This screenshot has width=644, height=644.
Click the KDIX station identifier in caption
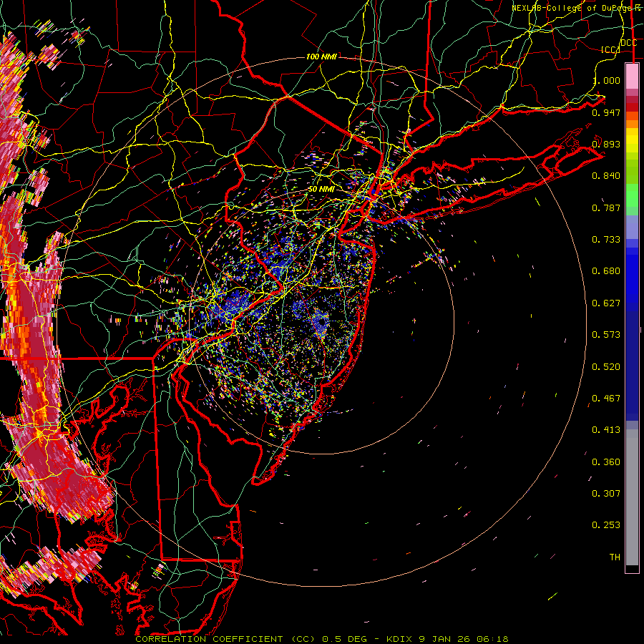click(x=401, y=639)
